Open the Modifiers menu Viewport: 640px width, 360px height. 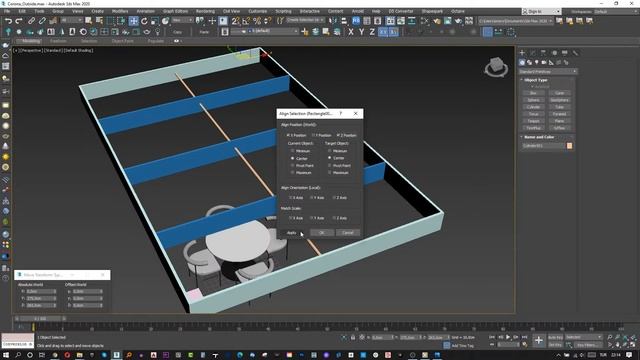120,11
